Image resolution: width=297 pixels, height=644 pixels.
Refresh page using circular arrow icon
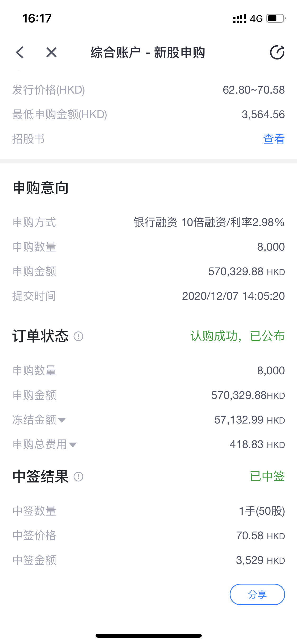tap(277, 52)
